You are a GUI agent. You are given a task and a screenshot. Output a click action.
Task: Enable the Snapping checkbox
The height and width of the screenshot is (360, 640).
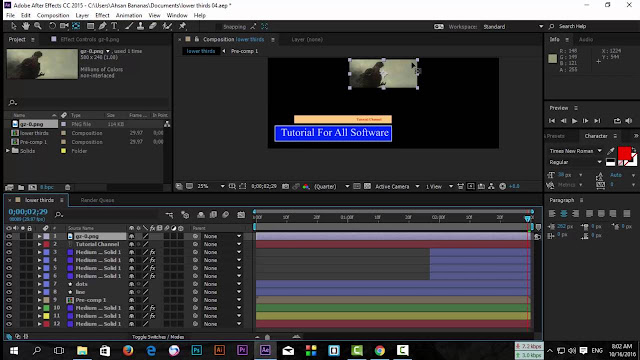pos(218,27)
